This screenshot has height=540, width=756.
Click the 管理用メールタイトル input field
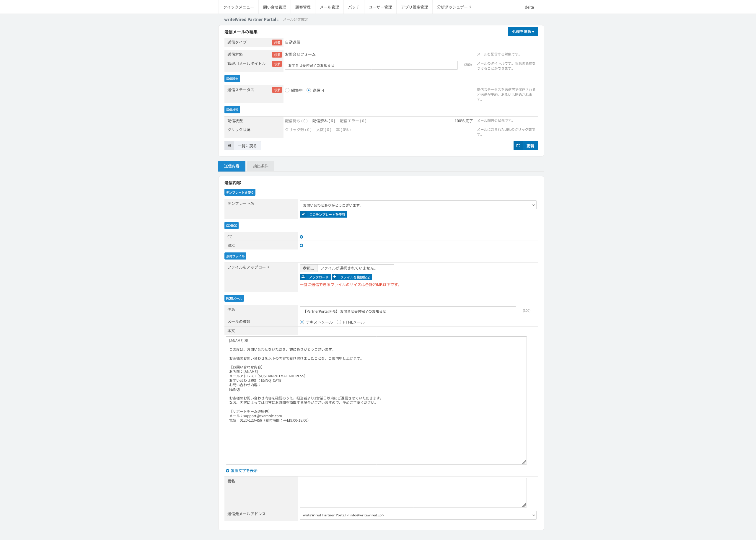pos(371,65)
